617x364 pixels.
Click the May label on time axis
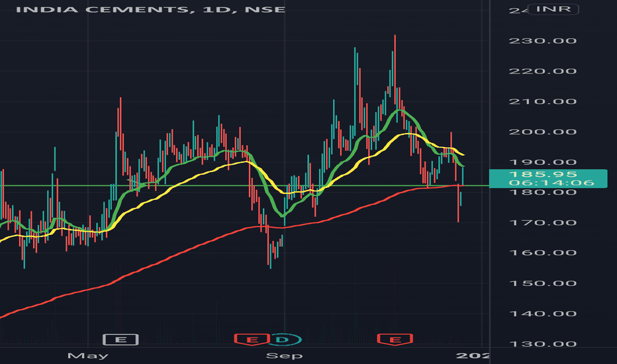tap(88, 356)
